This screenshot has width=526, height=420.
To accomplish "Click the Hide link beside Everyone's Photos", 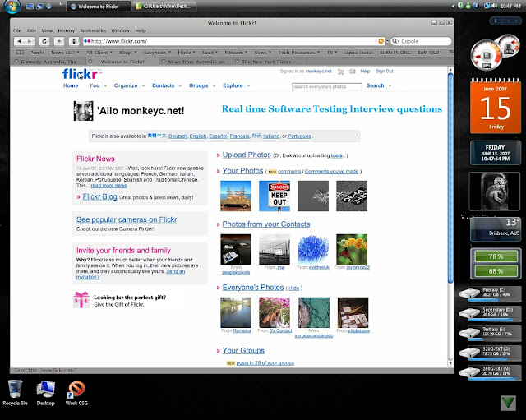I will click(293, 288).
